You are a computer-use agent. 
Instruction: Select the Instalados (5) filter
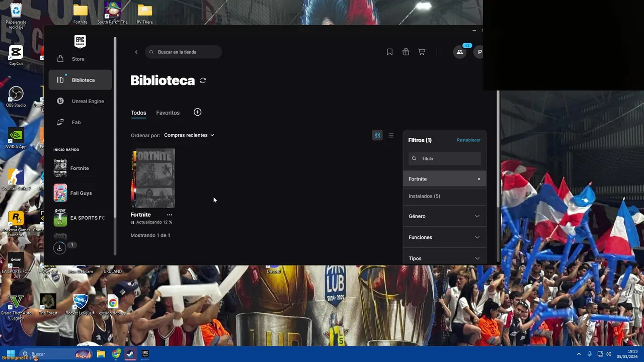point(445,196)
